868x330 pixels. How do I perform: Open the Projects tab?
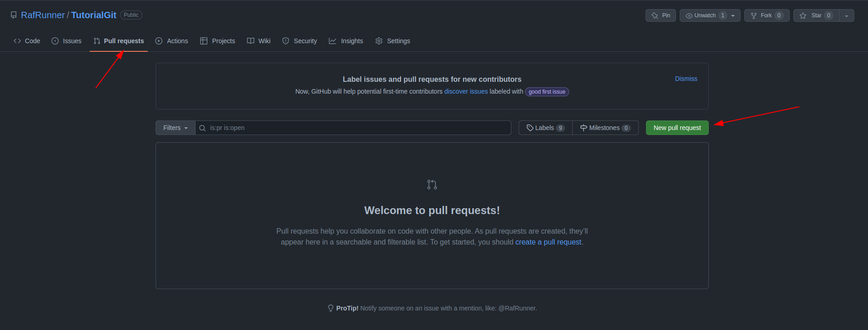click(x=217, y=41)
